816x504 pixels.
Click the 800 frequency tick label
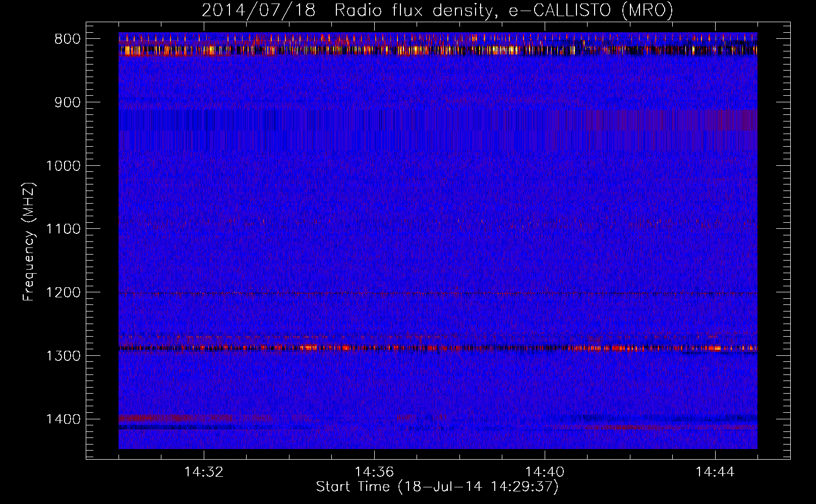tap(68, 39)
